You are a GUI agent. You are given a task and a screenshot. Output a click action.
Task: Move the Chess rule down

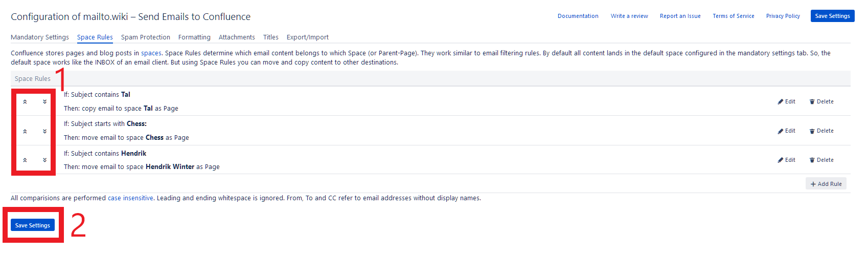tap(44, 131)
